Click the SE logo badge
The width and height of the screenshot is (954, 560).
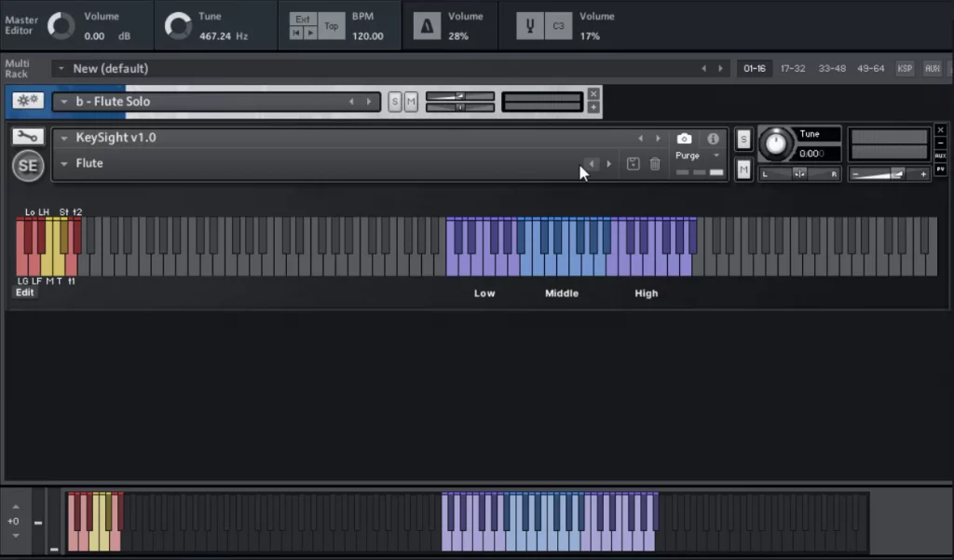[28, 166]
